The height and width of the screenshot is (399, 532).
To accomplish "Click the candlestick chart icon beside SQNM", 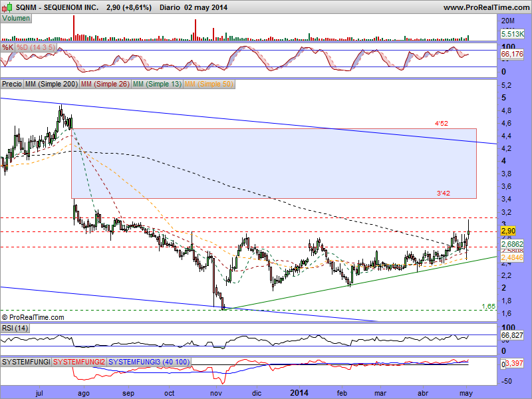I will coord(7,7).
